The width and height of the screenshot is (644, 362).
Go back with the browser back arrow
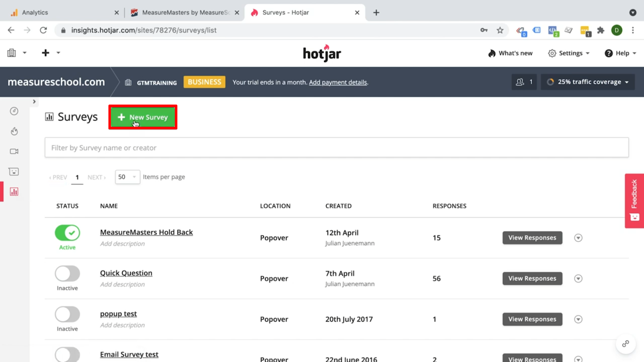tap(11, 30)
